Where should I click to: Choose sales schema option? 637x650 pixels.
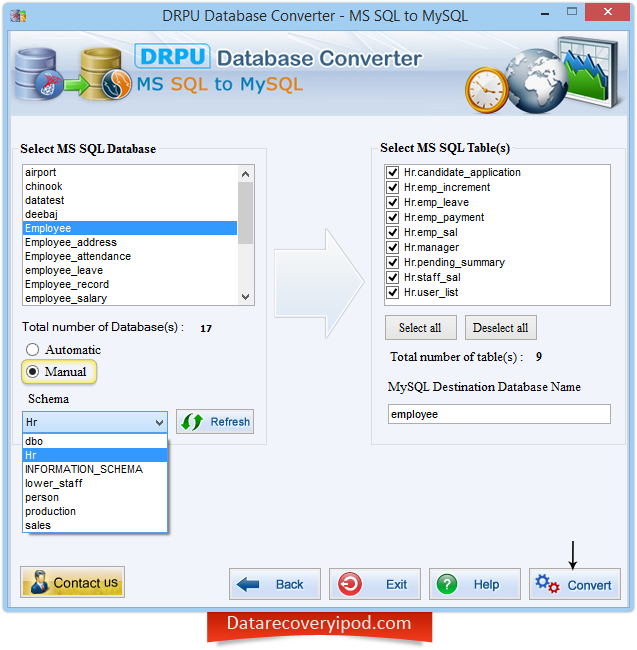pos(95,525)
